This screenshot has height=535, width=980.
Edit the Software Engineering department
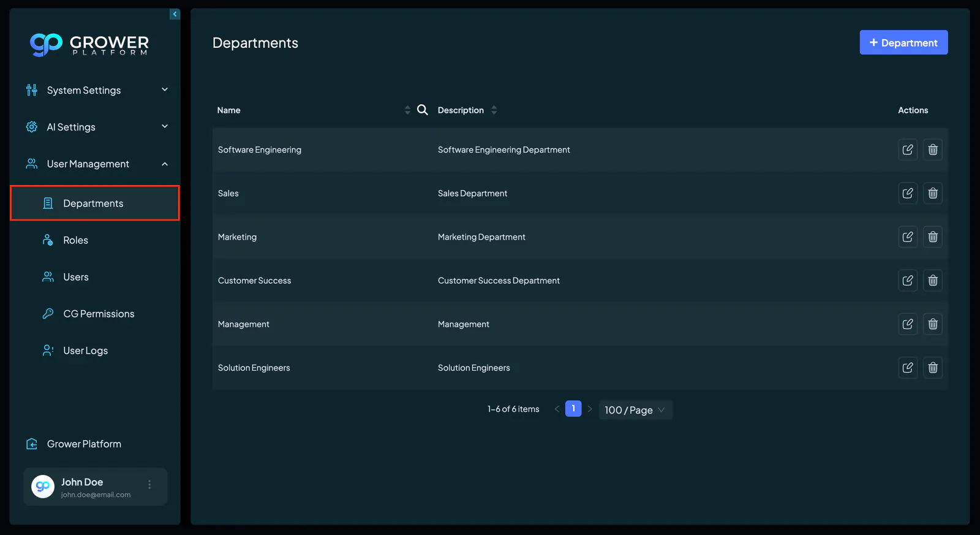(x=908, y=150)
